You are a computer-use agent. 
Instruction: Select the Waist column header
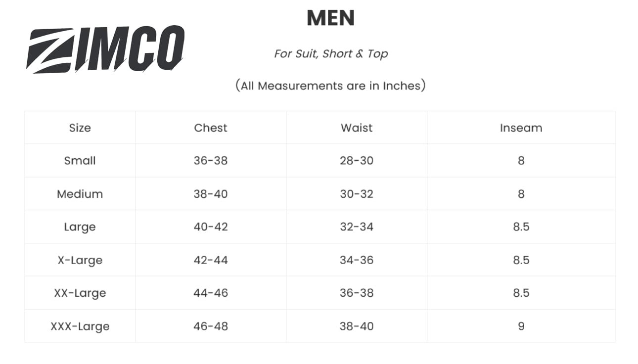[x=357, y=128]
